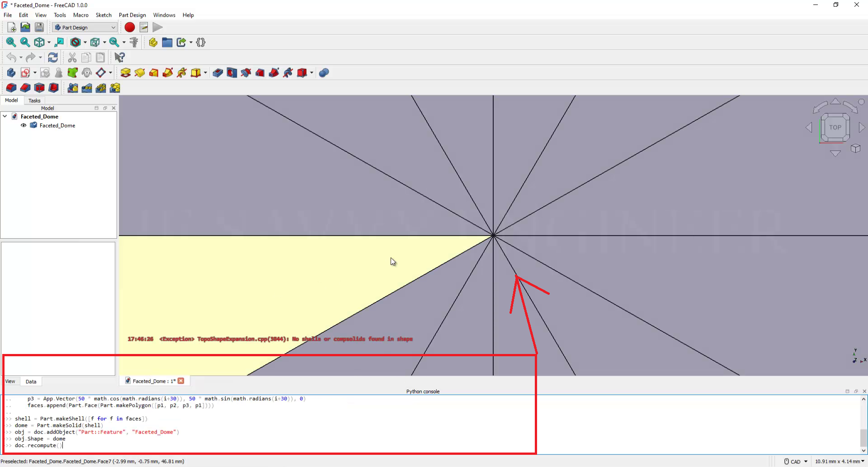
Task: Start macro recording with the red button
Action: click(130, 28)
